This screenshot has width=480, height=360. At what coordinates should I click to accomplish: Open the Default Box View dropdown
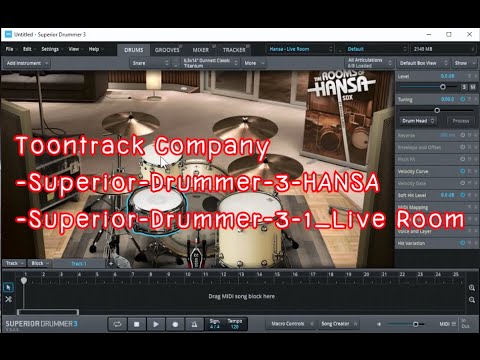(x=423, y=63)
